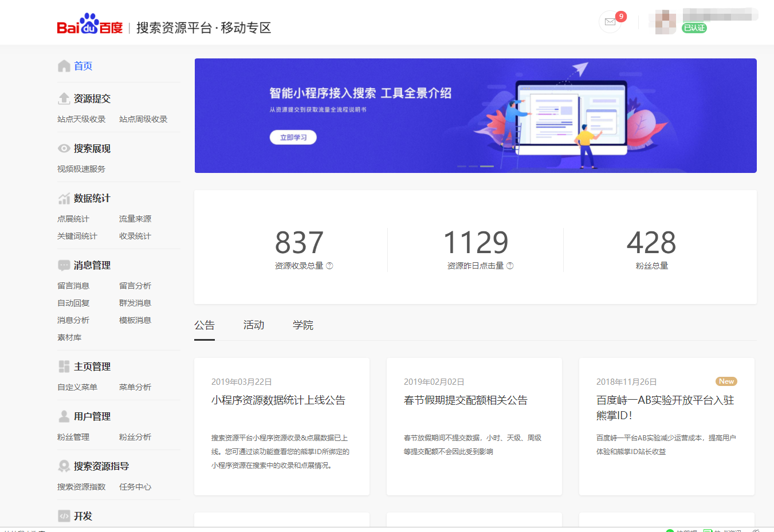Open 关键词统计
The image size is (774, 532).
coord(77,236)
